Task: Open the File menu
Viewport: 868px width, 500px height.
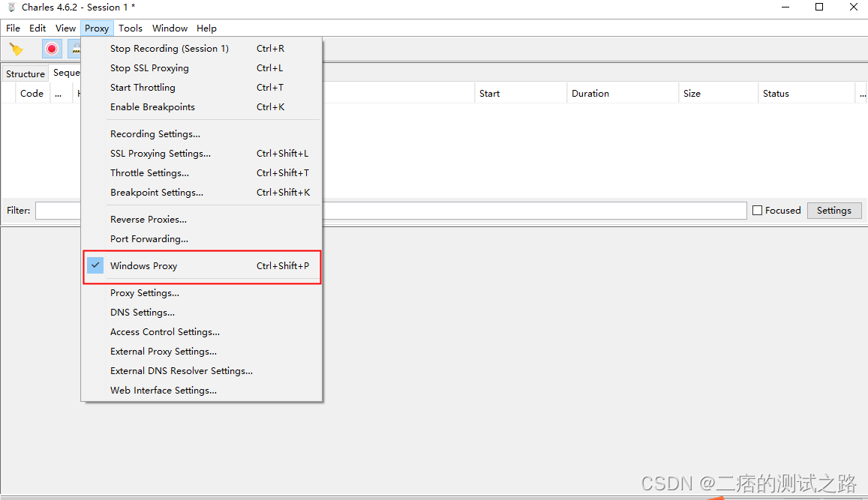Action: coord(13,28)
